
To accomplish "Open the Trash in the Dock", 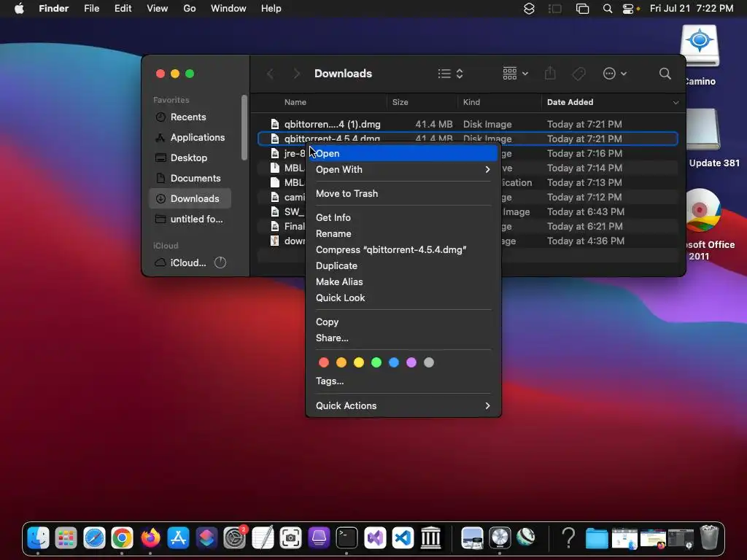I will [x=709, y=538].
